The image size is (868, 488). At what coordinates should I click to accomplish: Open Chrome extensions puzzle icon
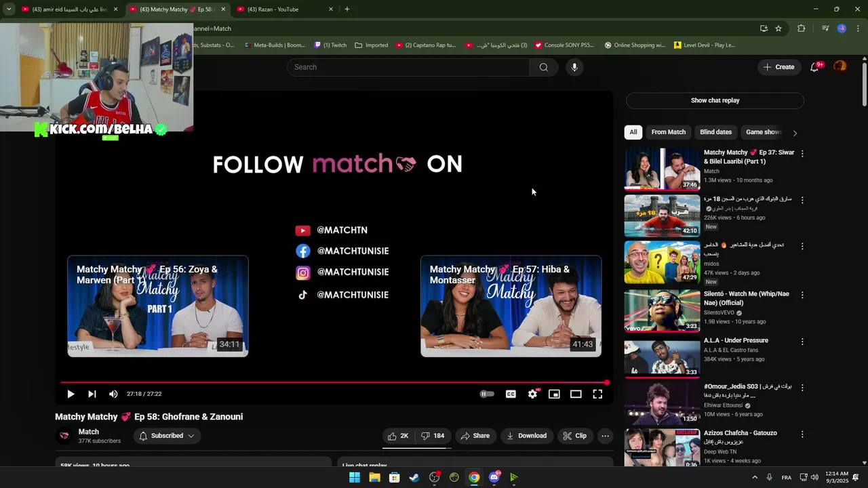pyautogui.click(x=802, y=28)
